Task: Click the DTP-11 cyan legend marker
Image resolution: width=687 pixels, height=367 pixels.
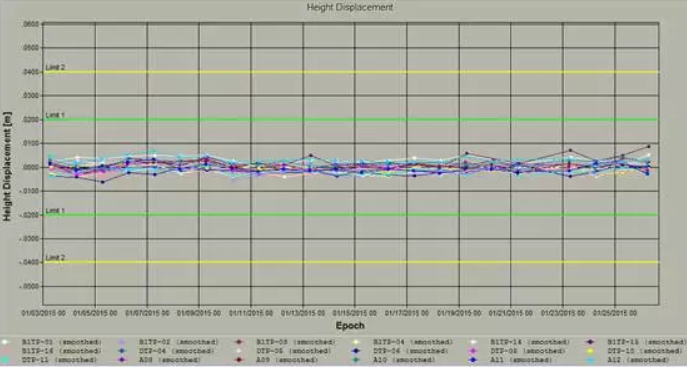Action: 5,360
